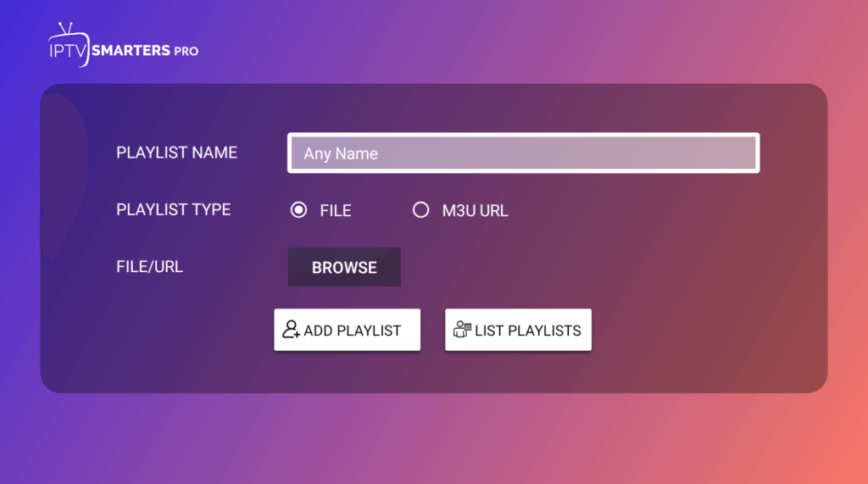Viewport: 868px width, 484px height.
Task: Open LIST PLAYLISTS
Action: (518, 330)
